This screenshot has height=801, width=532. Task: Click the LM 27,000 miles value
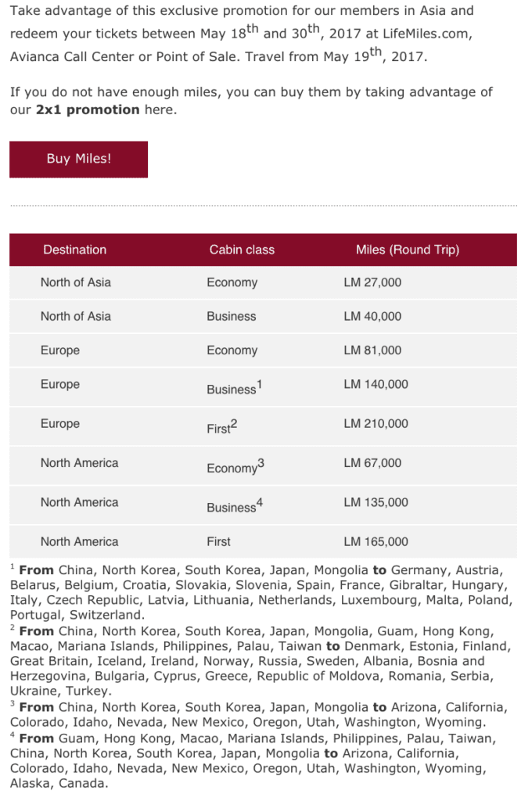372,282
